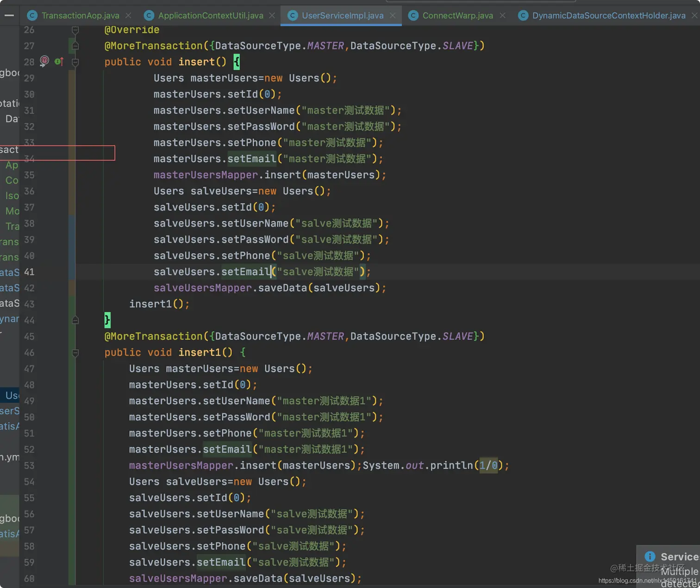Click the MASTER constant on line 27
Viewport: 700px width, 588px height.
coord(325,46)
